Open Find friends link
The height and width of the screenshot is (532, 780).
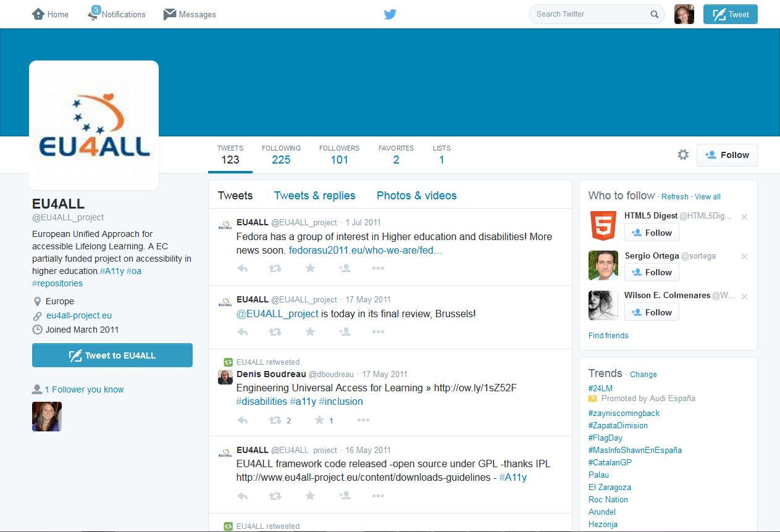pos(608,336)
